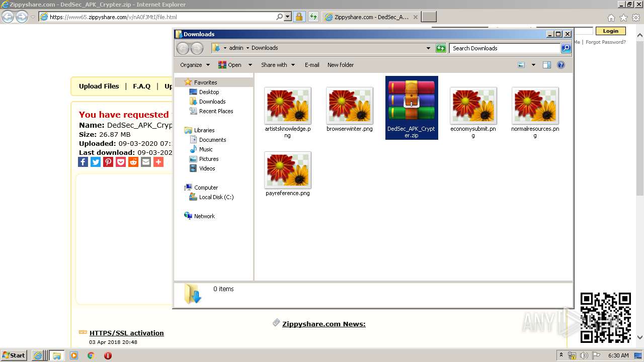
Task: Go forward in the Downloads Explorer window
Action: point(197,48)
